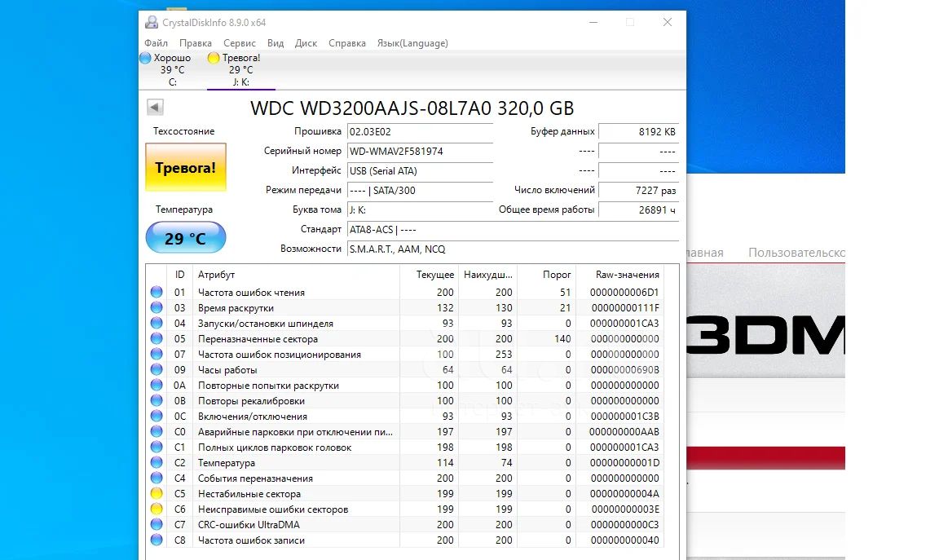
Task: Click raw value 00000000690B
Action: point(625,370)
